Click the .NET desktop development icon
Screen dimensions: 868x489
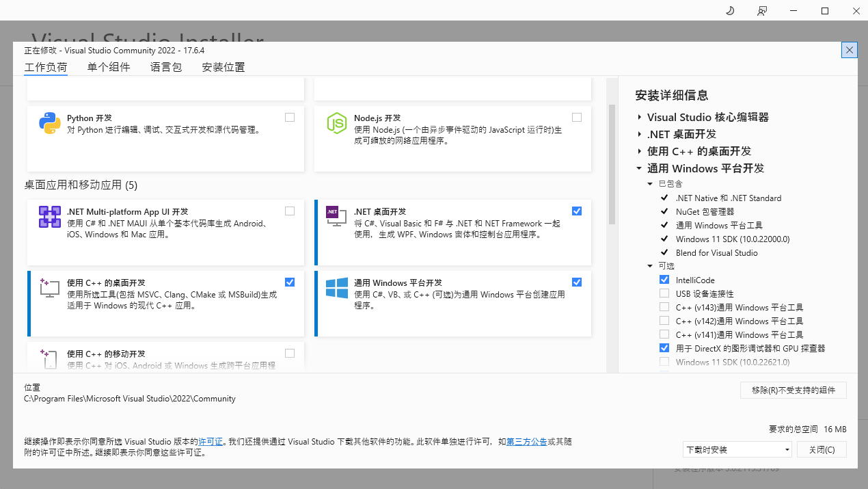pyautogui.click(x=336, y=217)
